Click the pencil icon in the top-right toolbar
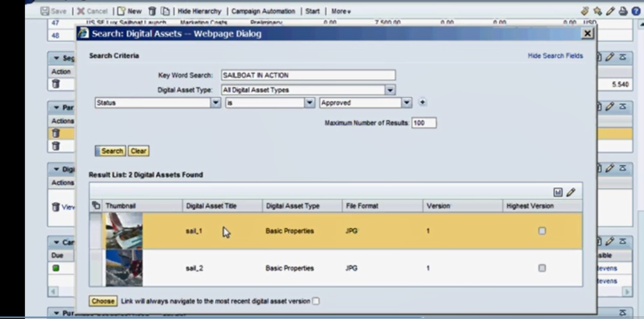This screenshot has height=319, width=644. tap(610, 11)
